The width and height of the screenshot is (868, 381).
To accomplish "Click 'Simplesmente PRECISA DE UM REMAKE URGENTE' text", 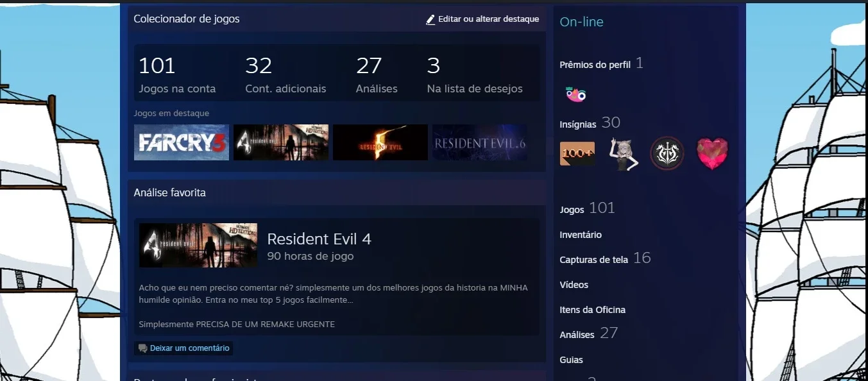I will coord(237,325).
